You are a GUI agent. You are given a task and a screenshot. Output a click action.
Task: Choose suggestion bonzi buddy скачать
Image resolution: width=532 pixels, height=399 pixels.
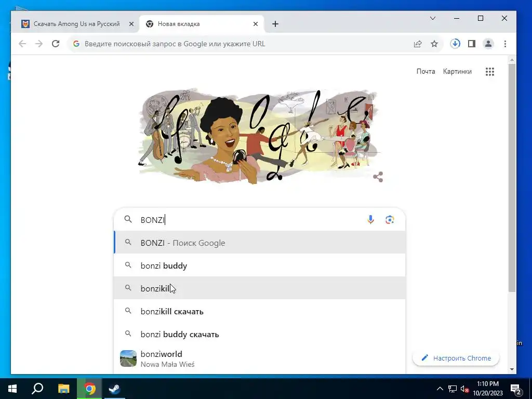click(260, 334)
